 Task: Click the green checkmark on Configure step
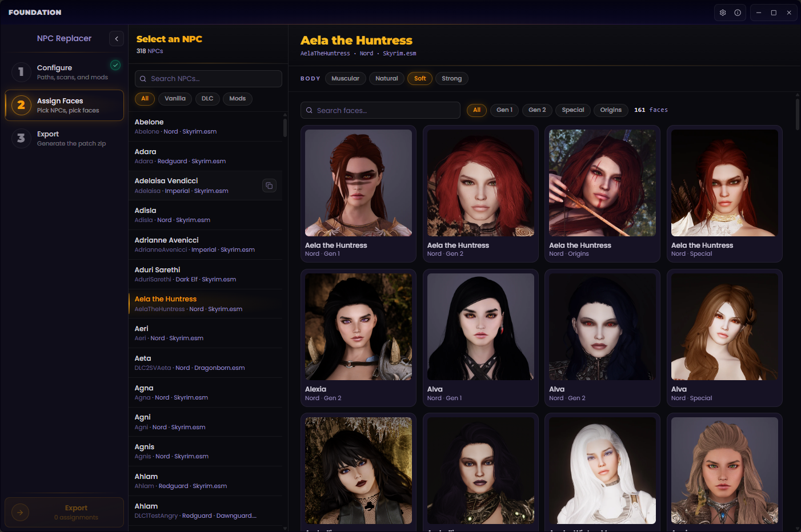[x=115, y=65]
